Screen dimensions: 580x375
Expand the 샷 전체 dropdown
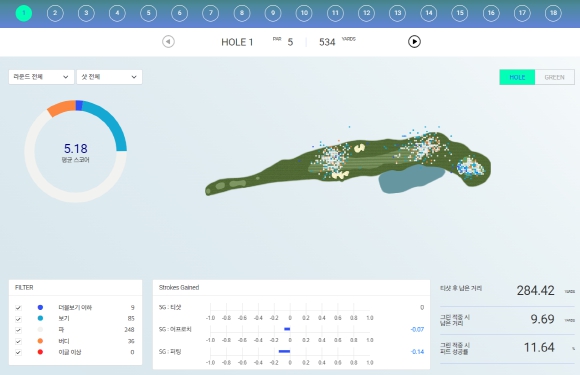click(x=109, y=77)
